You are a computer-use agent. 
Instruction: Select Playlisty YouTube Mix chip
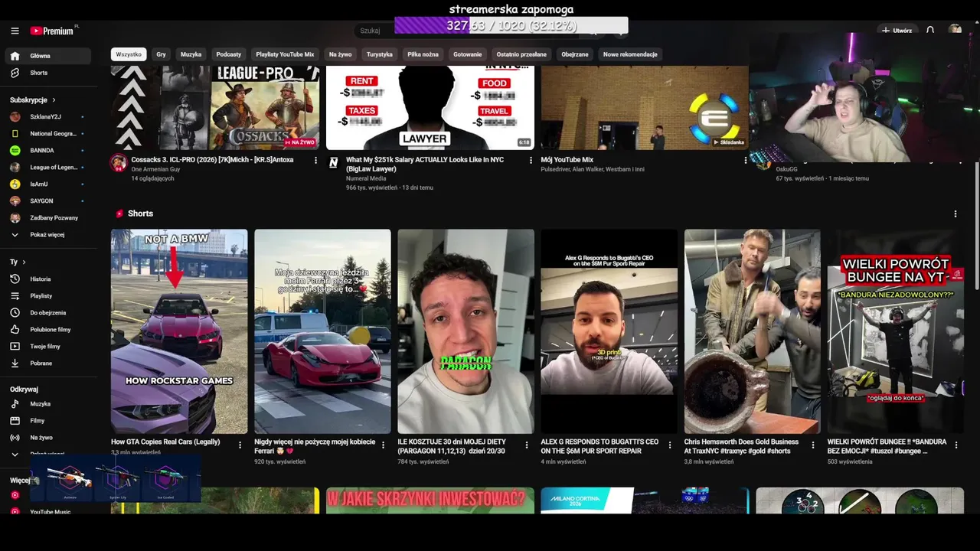point(285,54)
